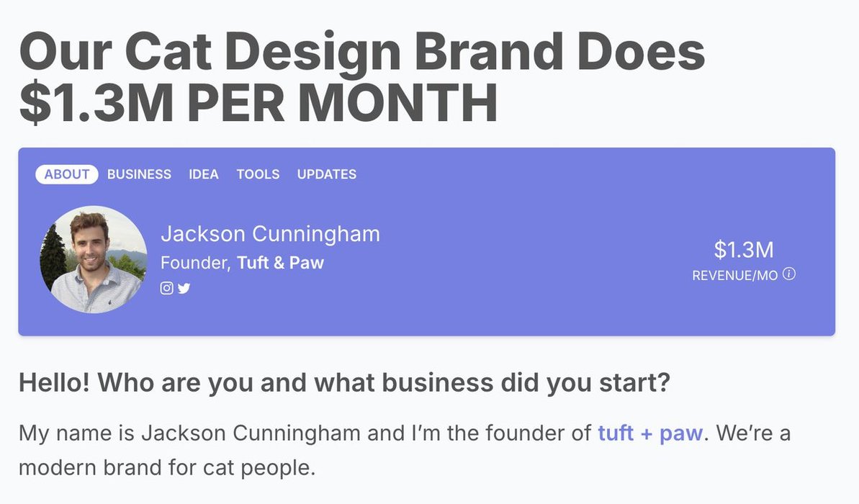The height and width of the screenshot is (504, 859).
Task: Open the IDEA tab
Action: click(x=204, y=174)
